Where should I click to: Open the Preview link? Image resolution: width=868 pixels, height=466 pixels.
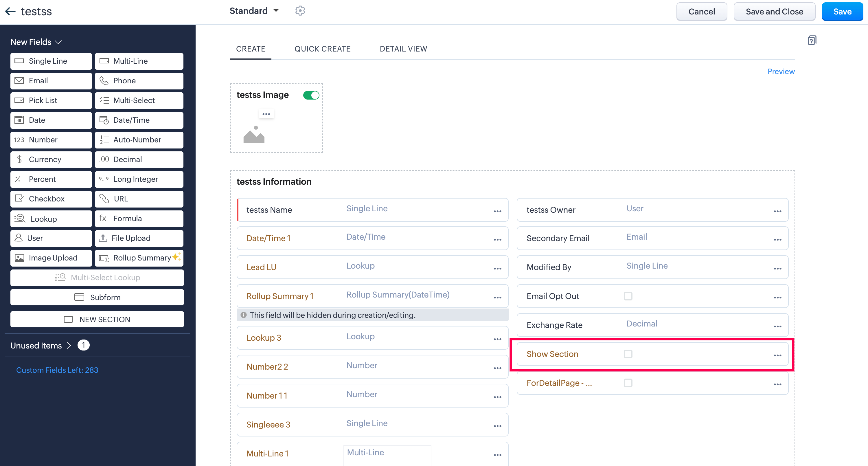[x=781, y=71]
